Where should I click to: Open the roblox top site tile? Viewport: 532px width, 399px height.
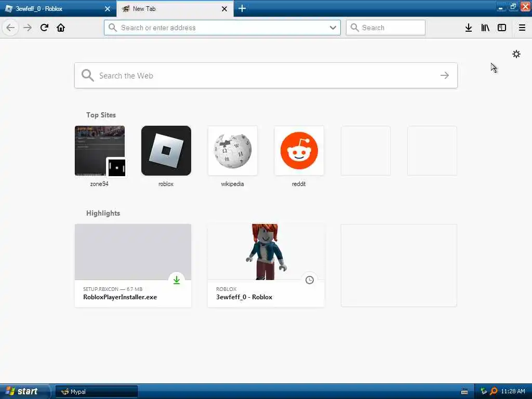[166, 151]
